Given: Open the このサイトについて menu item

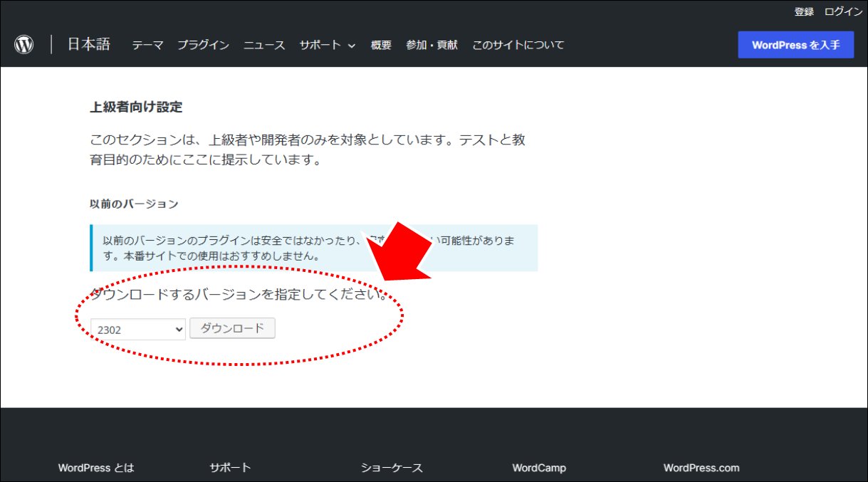Looking at the screenshot, I should pos(518,45).
